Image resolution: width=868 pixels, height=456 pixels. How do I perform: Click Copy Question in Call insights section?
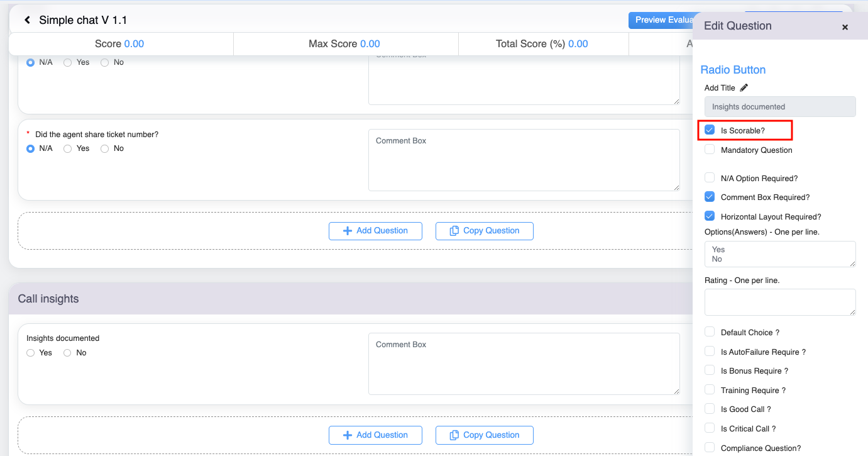[484, 435]
